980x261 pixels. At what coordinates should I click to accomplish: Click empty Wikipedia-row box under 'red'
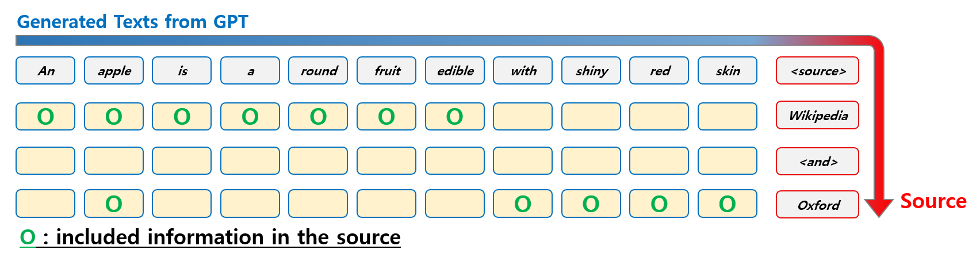point(659,117)
